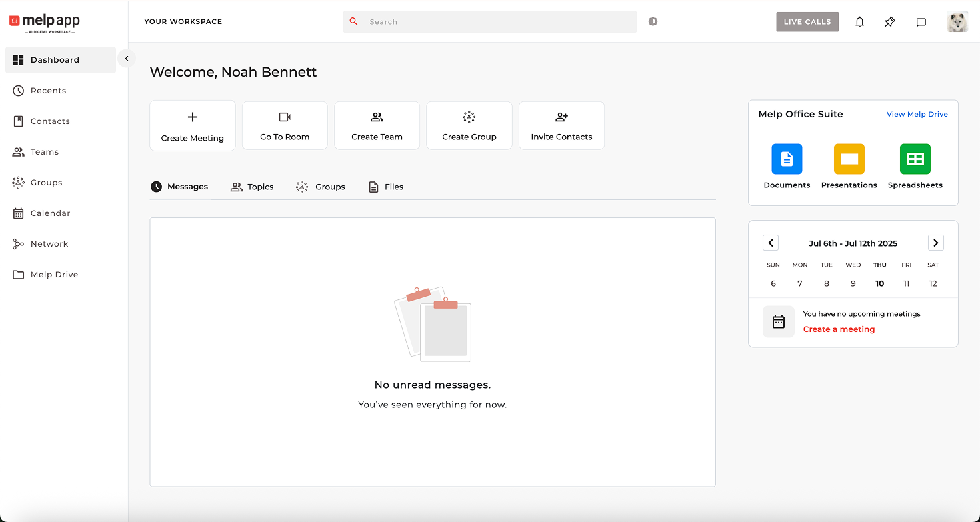
Task: Go to previous week in calendar
Action: (x=771, y=243)
